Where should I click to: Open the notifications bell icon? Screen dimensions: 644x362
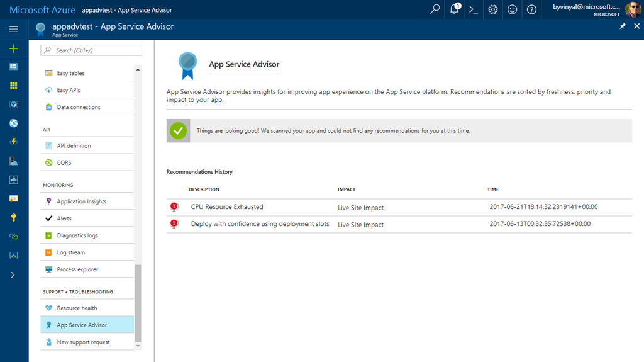455,9
